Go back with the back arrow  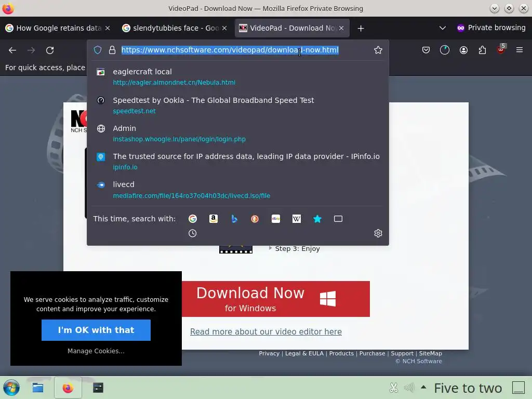coord(12,50)
